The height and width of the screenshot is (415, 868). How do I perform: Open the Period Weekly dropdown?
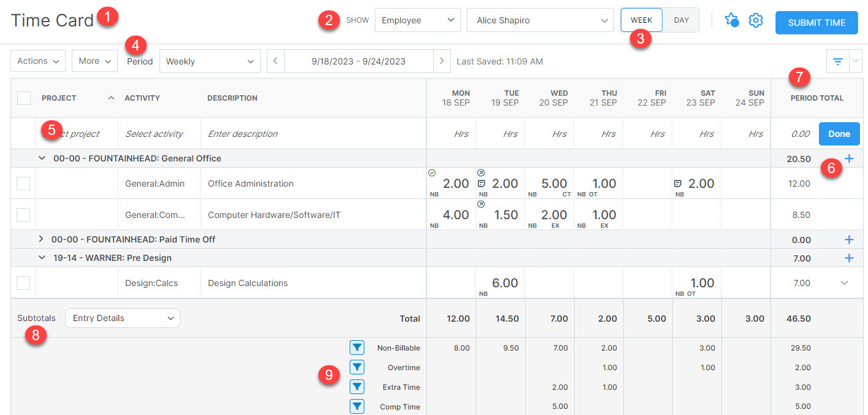click(210, 61)
